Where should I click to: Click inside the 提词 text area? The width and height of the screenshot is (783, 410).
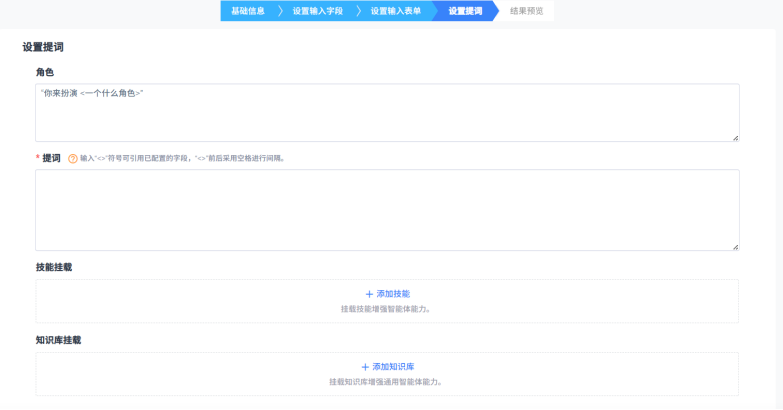387,210
